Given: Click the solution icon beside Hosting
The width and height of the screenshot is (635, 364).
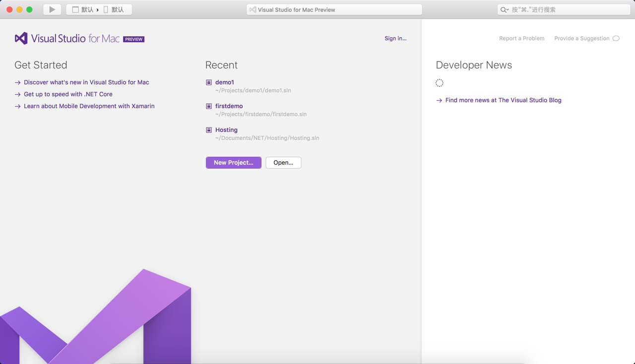Looking at the screenshot, I should [x=209, y=130].
